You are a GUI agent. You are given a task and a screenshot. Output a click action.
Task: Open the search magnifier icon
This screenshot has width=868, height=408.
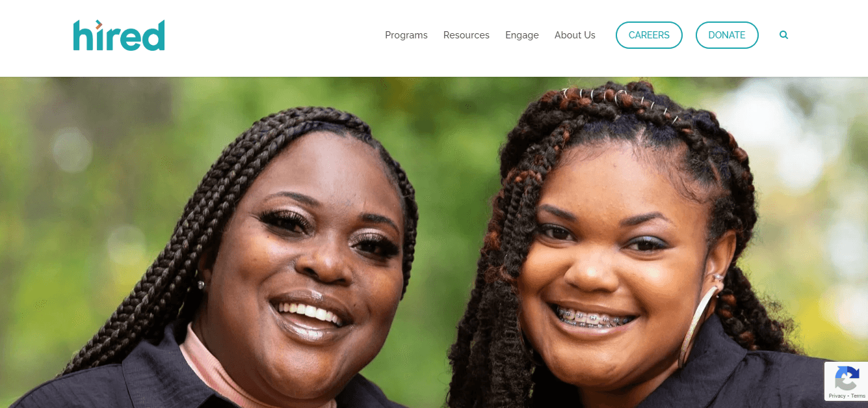click(x=783, y=35)
